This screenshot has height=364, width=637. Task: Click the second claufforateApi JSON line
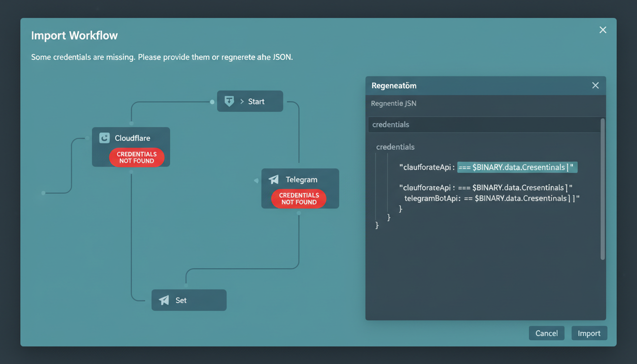(x=486, y=187)
